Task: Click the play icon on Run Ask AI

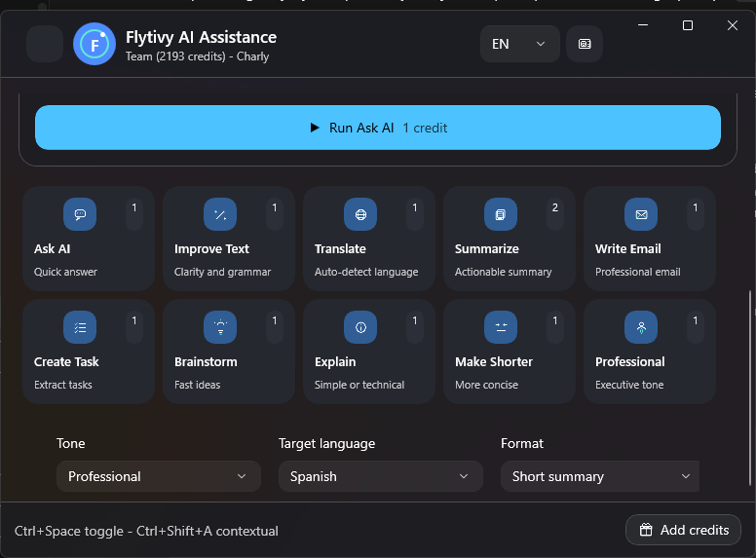Action: (x=315, y=128)
